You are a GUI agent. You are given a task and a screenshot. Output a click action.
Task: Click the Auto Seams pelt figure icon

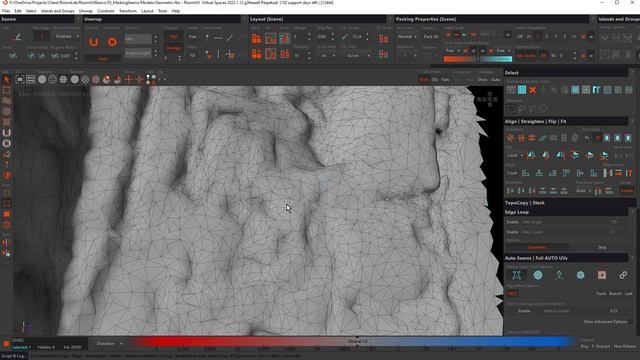[559, 275]
